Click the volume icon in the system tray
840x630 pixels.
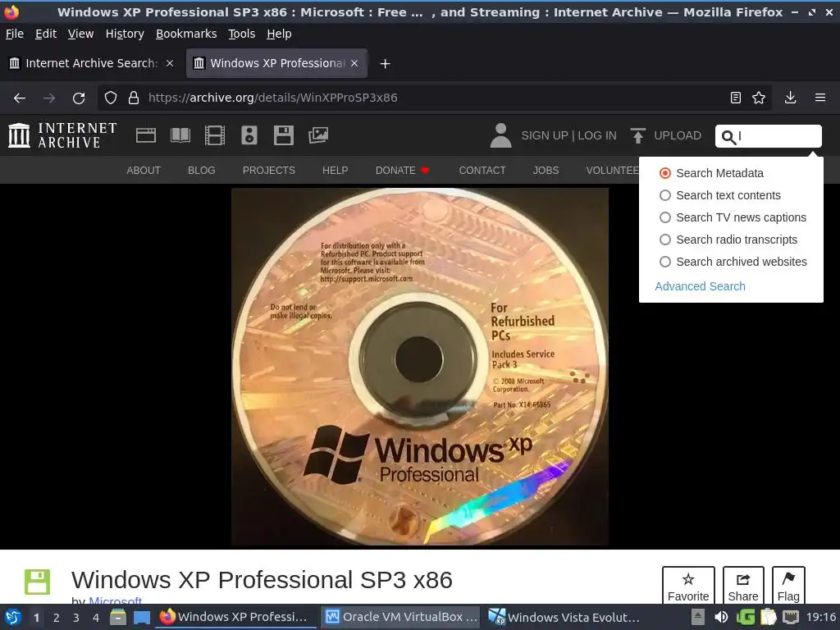(x=721, y=617)
